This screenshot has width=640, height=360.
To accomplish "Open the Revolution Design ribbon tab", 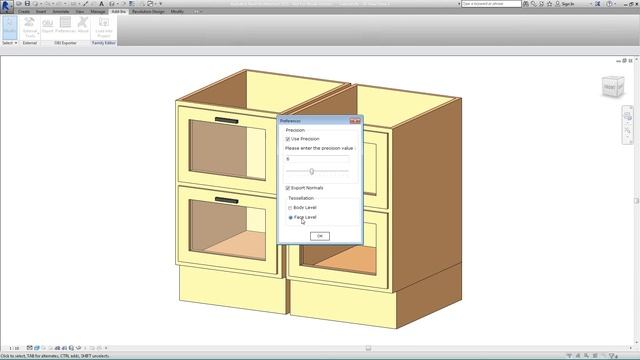I will 148,11.
